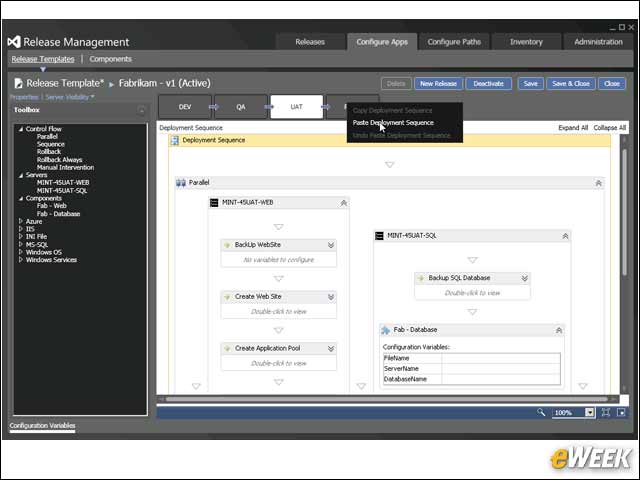
Task: Collapse the Parallel activity
Action: click(598, 183)
